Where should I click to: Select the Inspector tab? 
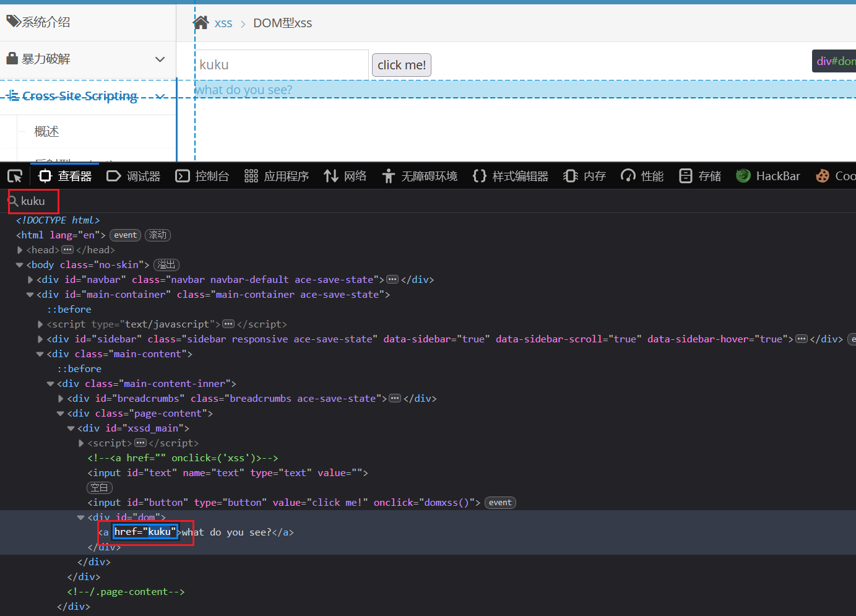tap(65, 176)
